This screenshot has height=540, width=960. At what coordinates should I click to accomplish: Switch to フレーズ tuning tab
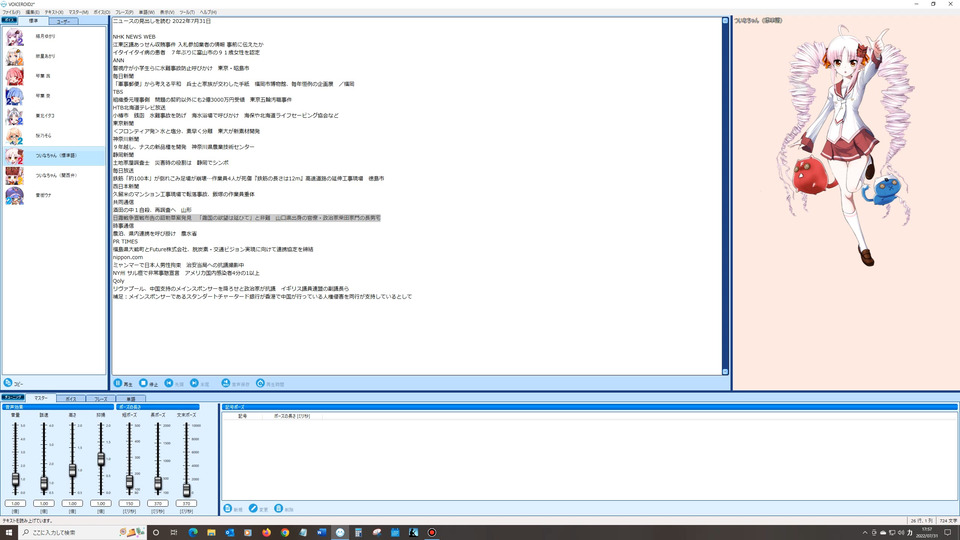click(x=100, y=399)
